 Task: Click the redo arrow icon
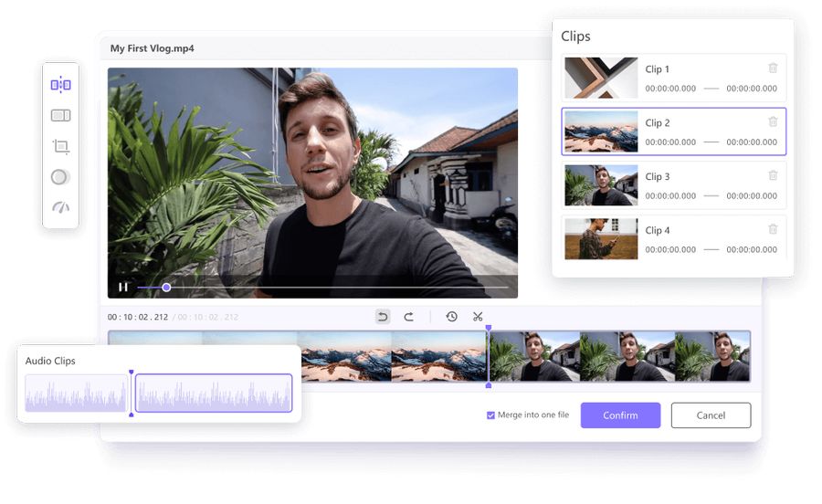tap(409, 317)
